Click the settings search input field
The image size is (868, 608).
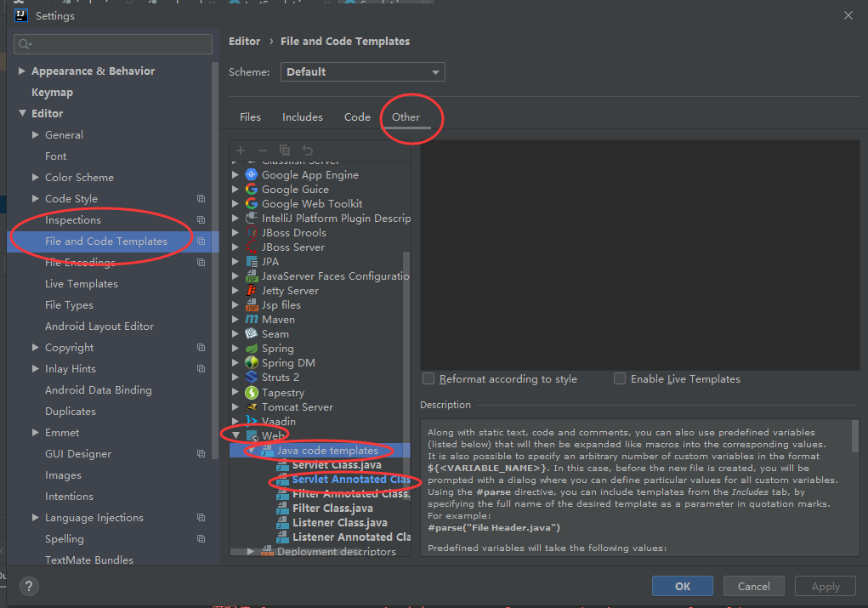tap(113, 44)
